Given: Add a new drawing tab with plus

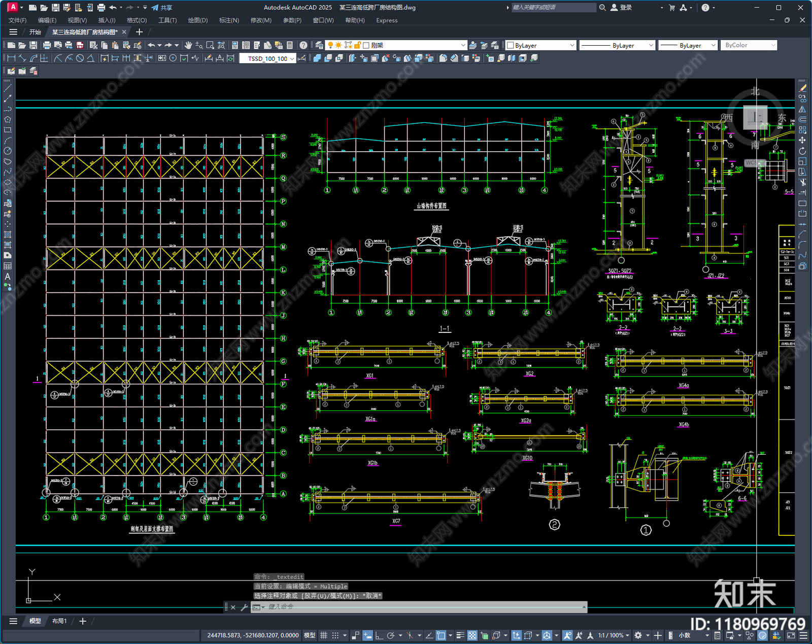Looking at the screenshot, I should coord(139,32).
